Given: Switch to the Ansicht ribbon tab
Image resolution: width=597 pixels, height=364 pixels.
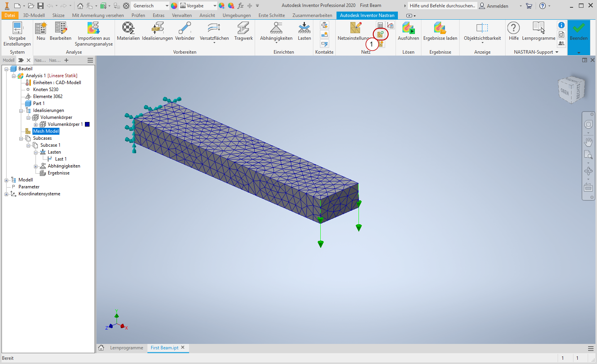Looking at the screenshot, I should coord(207,15).
